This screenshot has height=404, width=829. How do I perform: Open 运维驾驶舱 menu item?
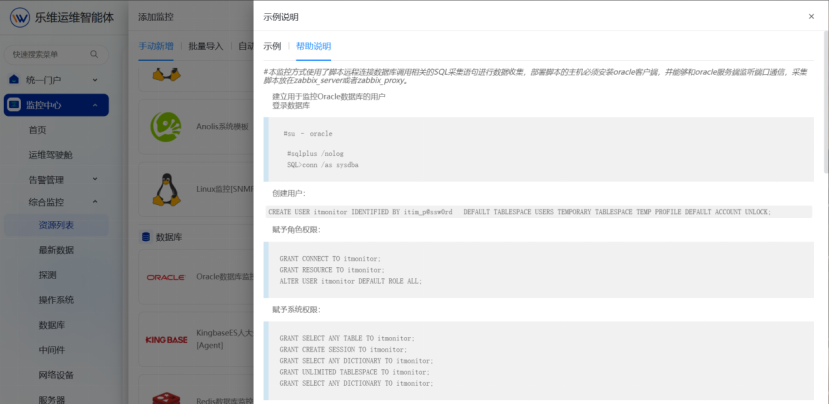pos(51,155)
